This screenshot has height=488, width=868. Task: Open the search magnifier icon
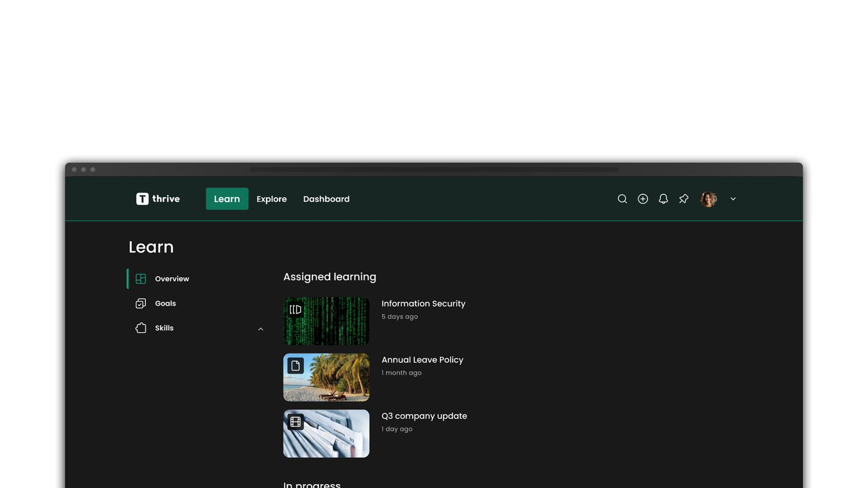pyautogui.click(x=622, y=199)
